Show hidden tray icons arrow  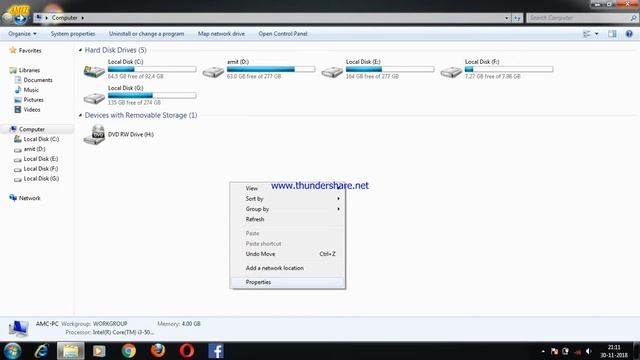(543, 351)
